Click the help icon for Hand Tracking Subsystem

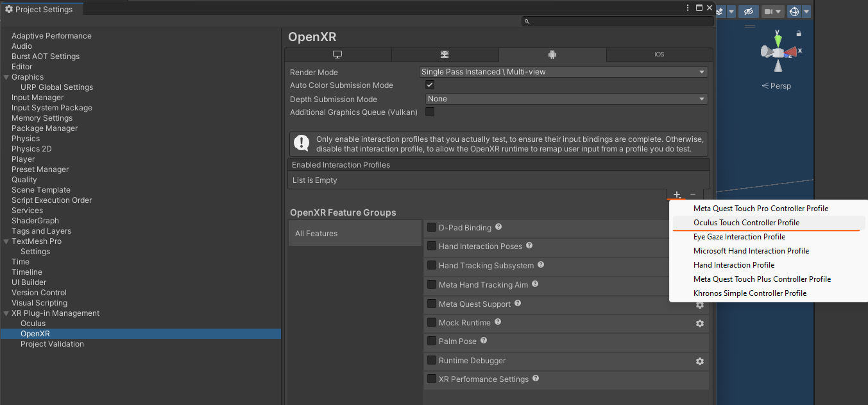click(x=541, y=265)
